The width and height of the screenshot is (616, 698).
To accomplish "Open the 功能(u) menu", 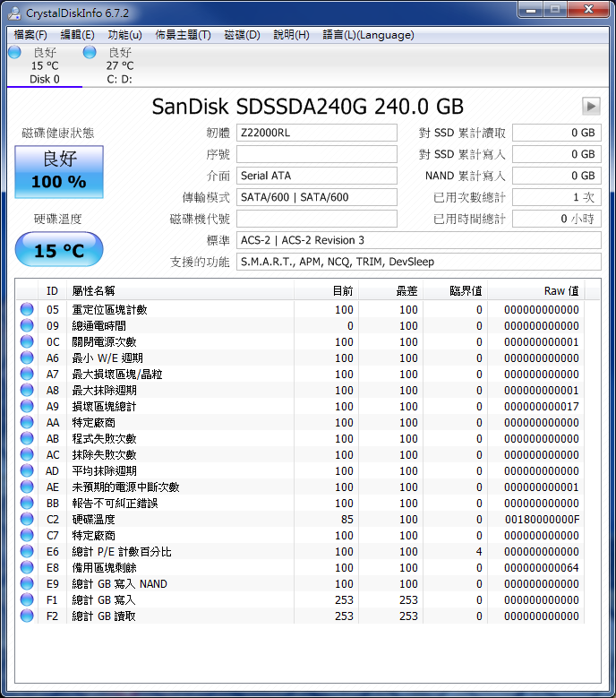I will click(x=125, y=35).
